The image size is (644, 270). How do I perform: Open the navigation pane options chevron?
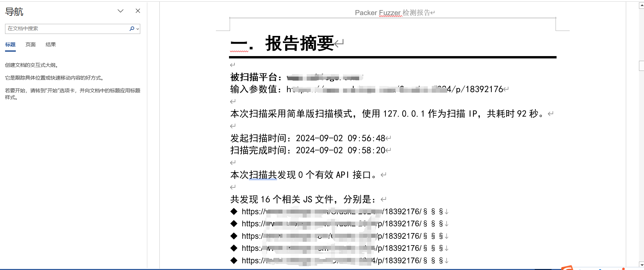coord(120,11)
